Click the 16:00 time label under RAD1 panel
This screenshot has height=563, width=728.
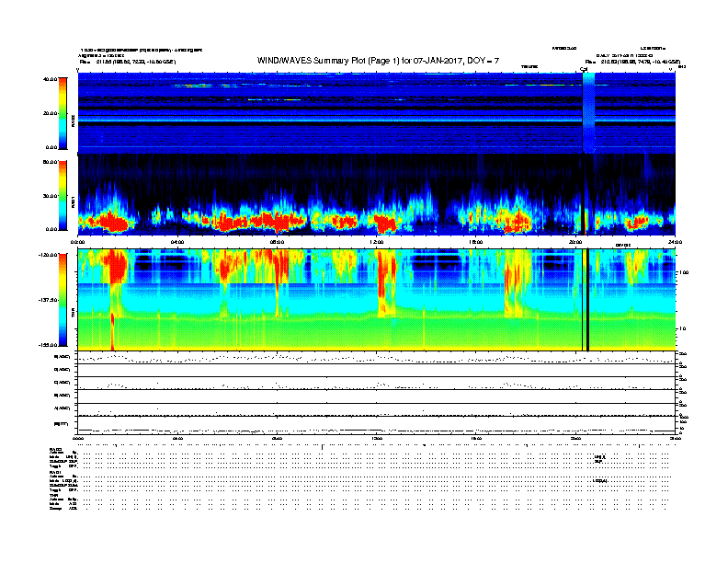point(475,242)
